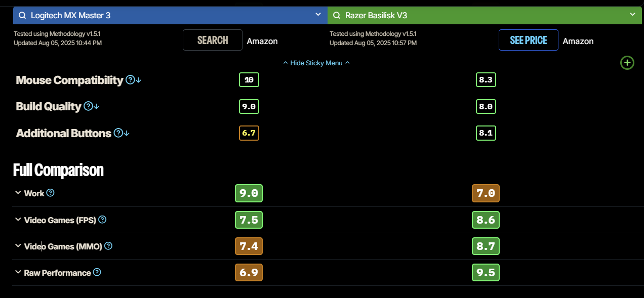Click Logitech Raw Performance score 6.9
The width and height of the screenshot is (644, 298).
tap(249, 273)
